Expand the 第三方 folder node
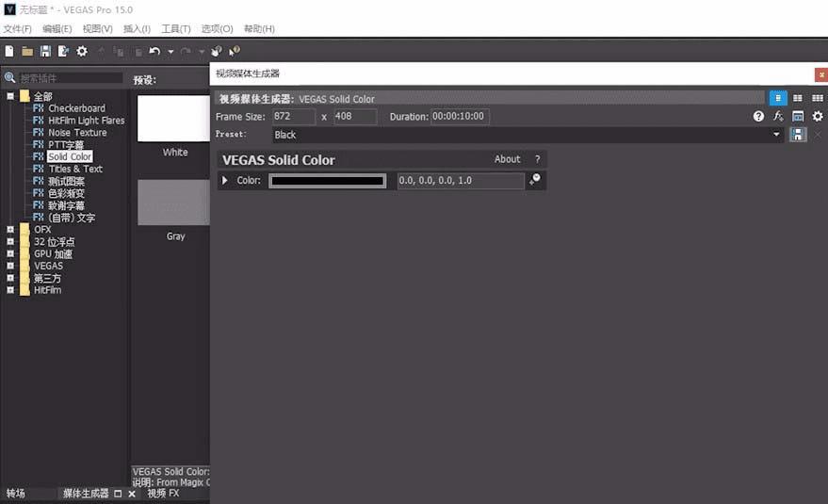This screenshot has width=828, height=504. 10,278
